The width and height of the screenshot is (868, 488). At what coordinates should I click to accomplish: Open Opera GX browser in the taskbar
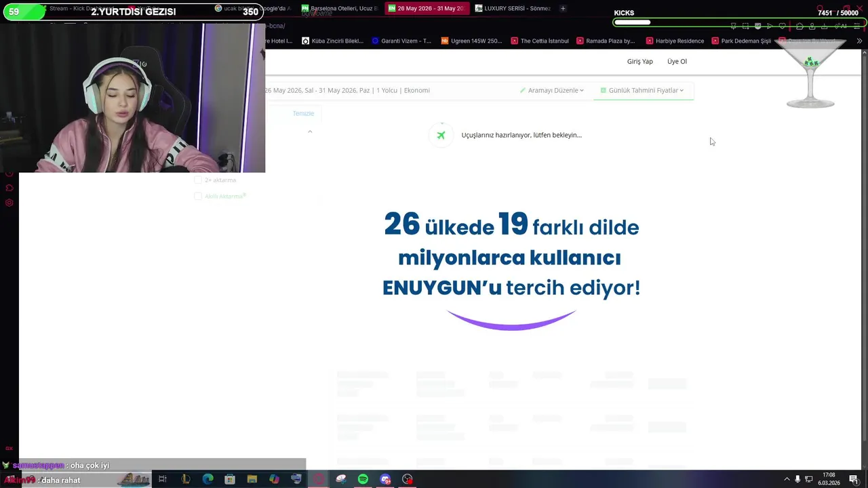319,479
